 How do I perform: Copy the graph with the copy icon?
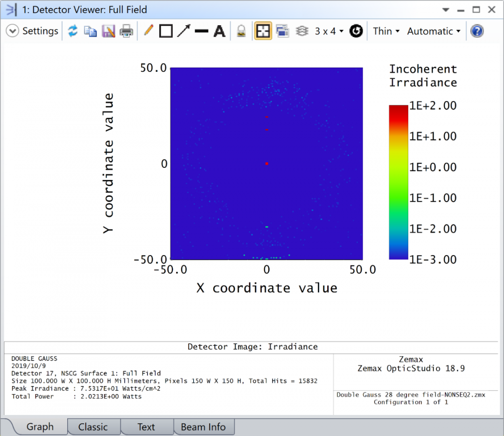[91, 31]
